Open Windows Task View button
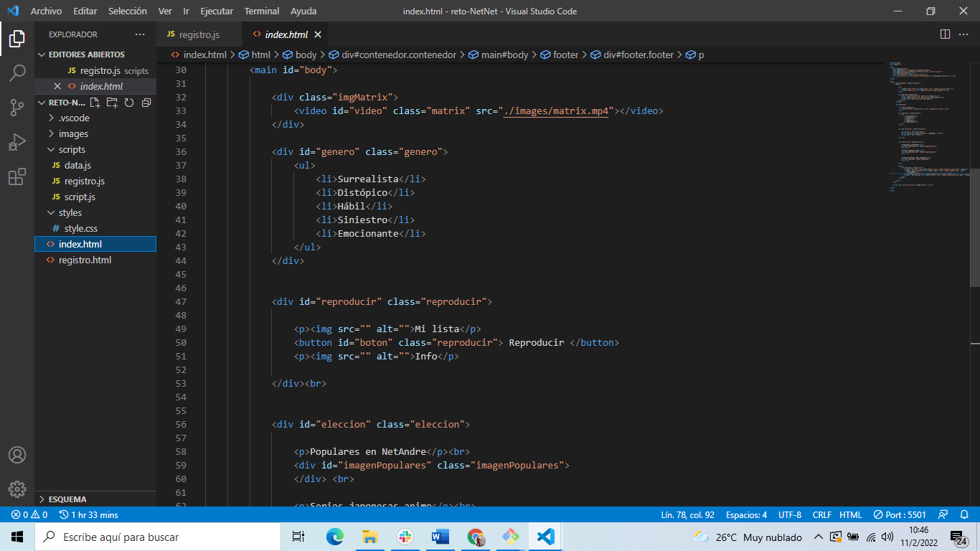 pos(298,537)
